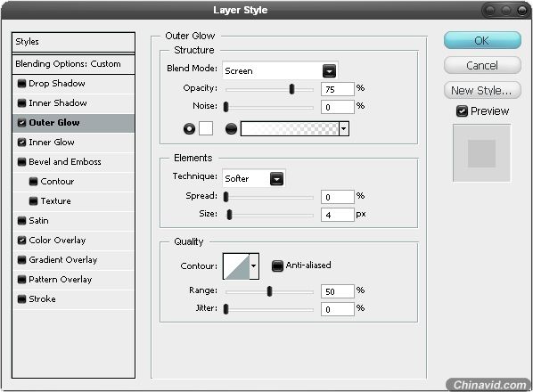This screenshot has width=533, height=392.
Task: Expand the Contour picker arrow
Action: pos(254,266)
